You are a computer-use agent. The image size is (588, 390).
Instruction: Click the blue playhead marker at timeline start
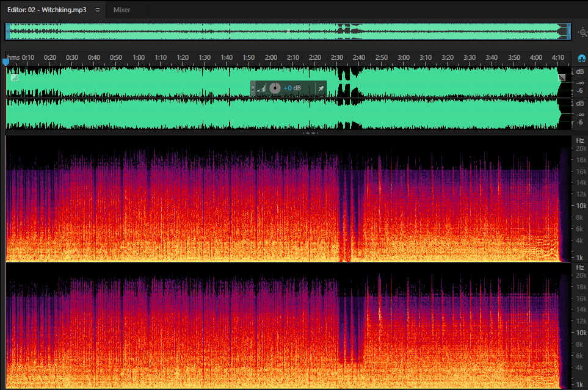(5, 62)
